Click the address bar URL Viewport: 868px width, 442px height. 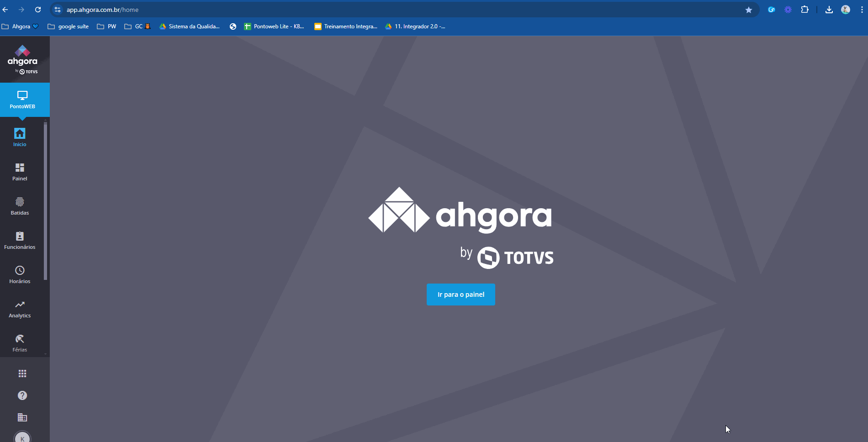tap(102, 10)
